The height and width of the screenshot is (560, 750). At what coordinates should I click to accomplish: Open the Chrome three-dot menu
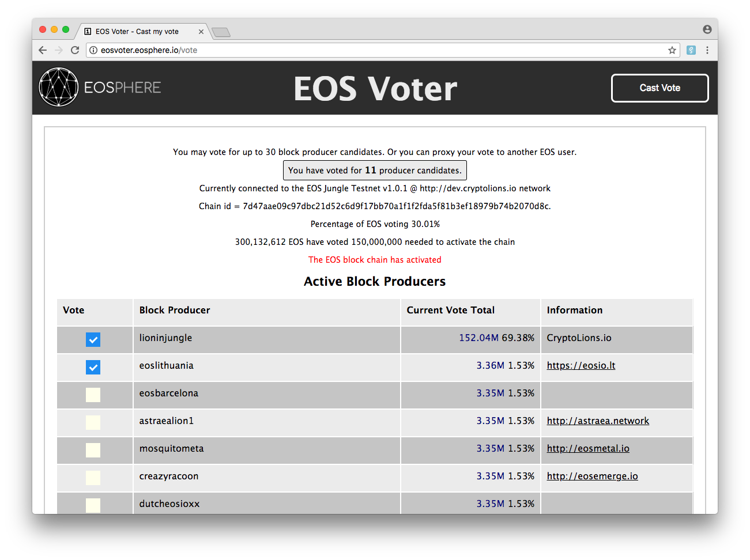[707, 50]
